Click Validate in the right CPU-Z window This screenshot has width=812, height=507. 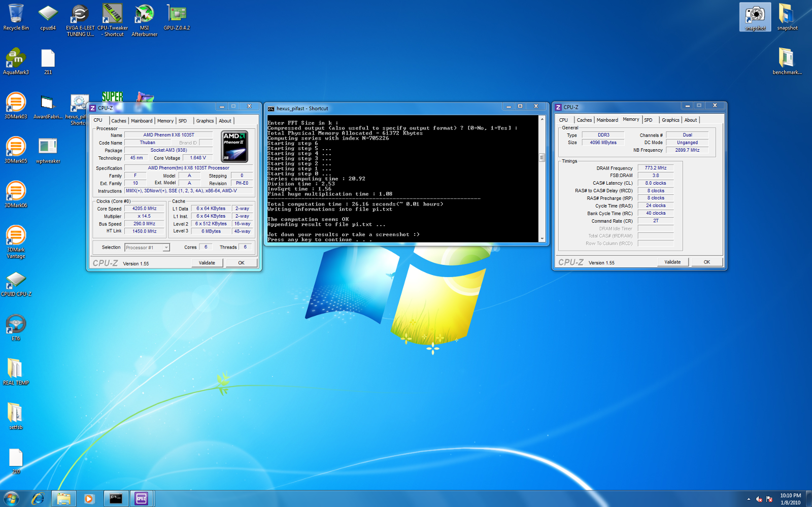point(672,262)
